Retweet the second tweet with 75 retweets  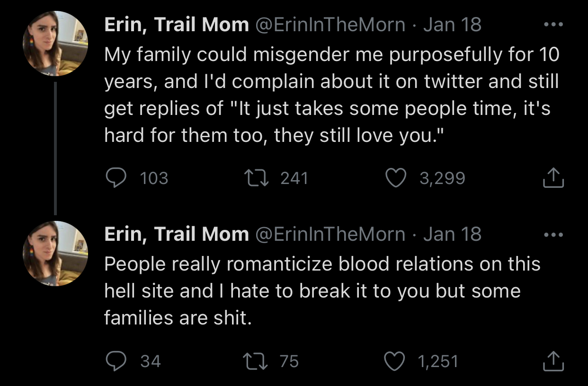(x=255, y=361)
